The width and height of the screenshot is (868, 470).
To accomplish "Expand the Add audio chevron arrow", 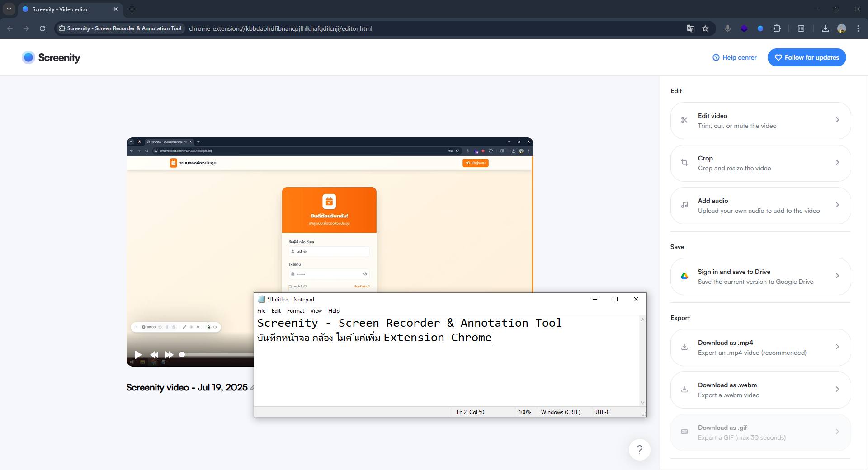I will pyautogui.click(x=837, y=205).
